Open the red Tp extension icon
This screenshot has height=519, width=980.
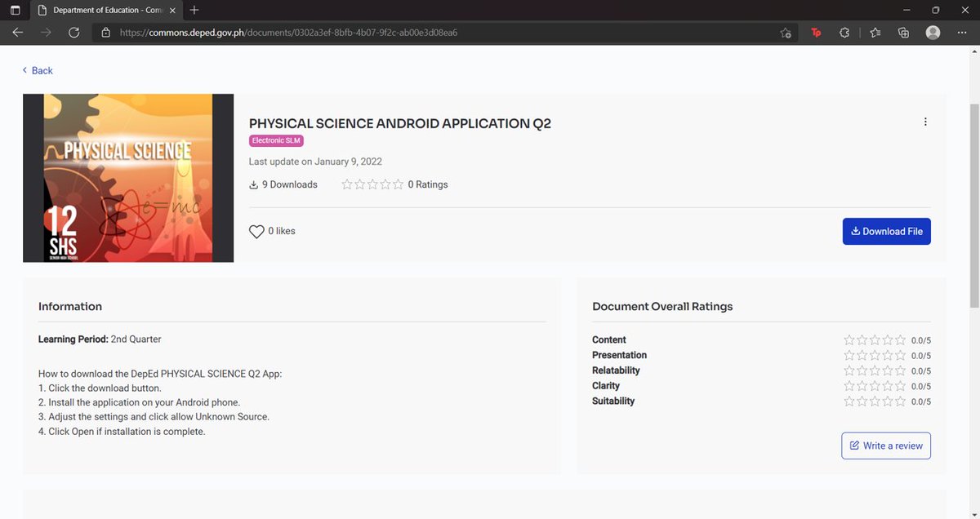coord(816,33)
